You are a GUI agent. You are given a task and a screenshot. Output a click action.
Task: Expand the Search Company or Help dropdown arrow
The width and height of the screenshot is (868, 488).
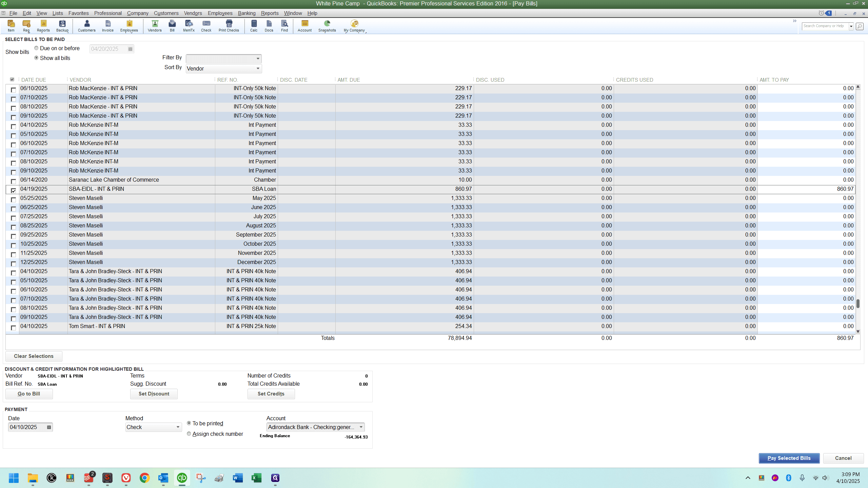[x=851, y=26]
